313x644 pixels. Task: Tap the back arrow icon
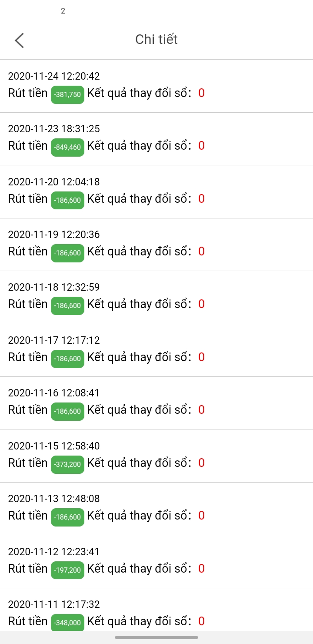coord(19,40)
